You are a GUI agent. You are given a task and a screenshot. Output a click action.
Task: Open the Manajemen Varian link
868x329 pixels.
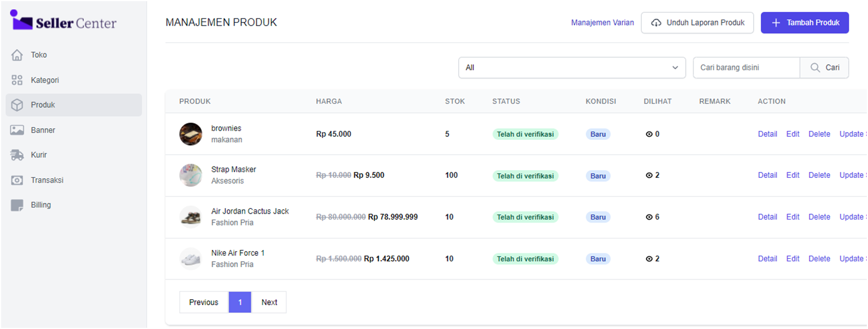[x=602, y=23]
